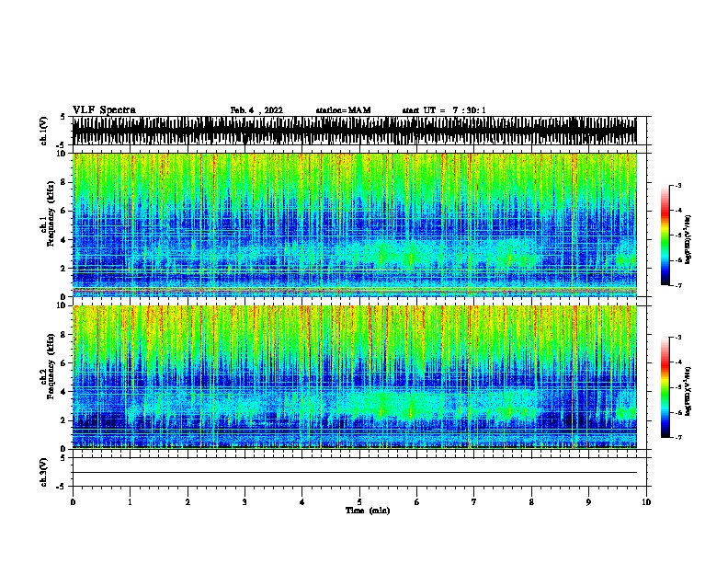Click the "7" tick on the time axis

click(474, 501)
